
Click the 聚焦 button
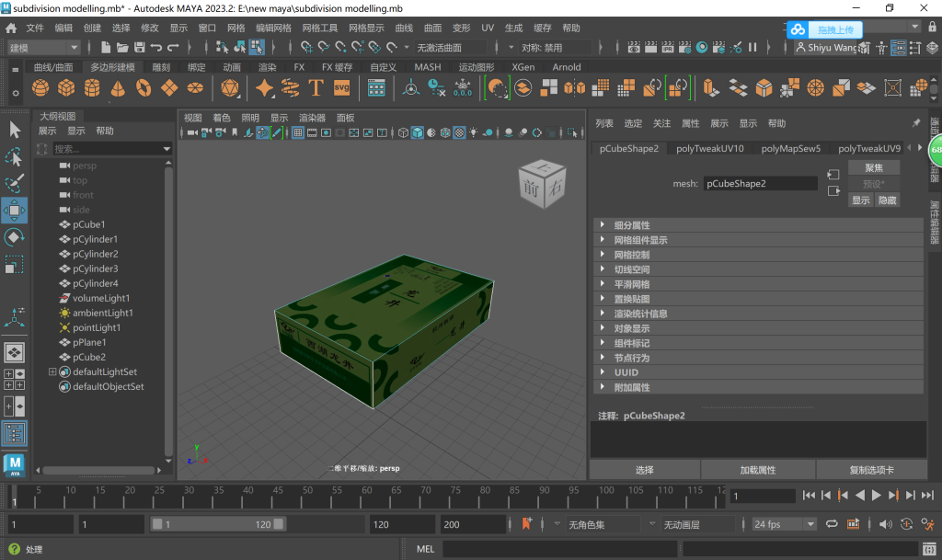pyautogui.click(x=874, y=167)
